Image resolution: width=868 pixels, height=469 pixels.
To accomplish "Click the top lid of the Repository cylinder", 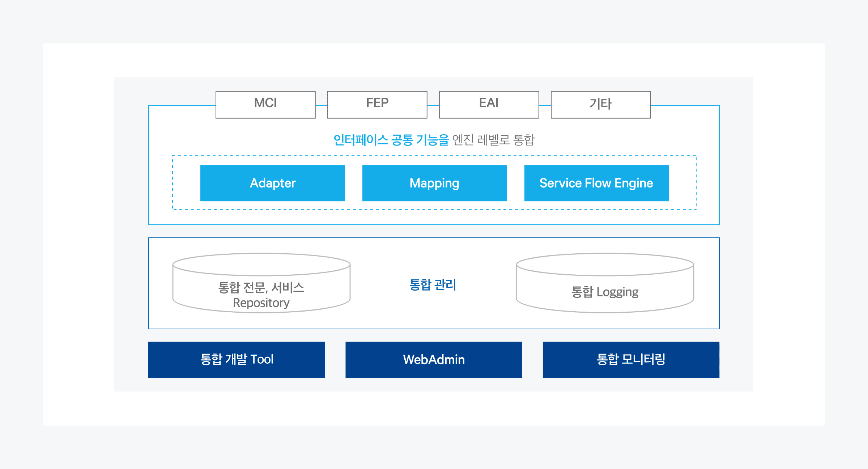I will [261, 265].
